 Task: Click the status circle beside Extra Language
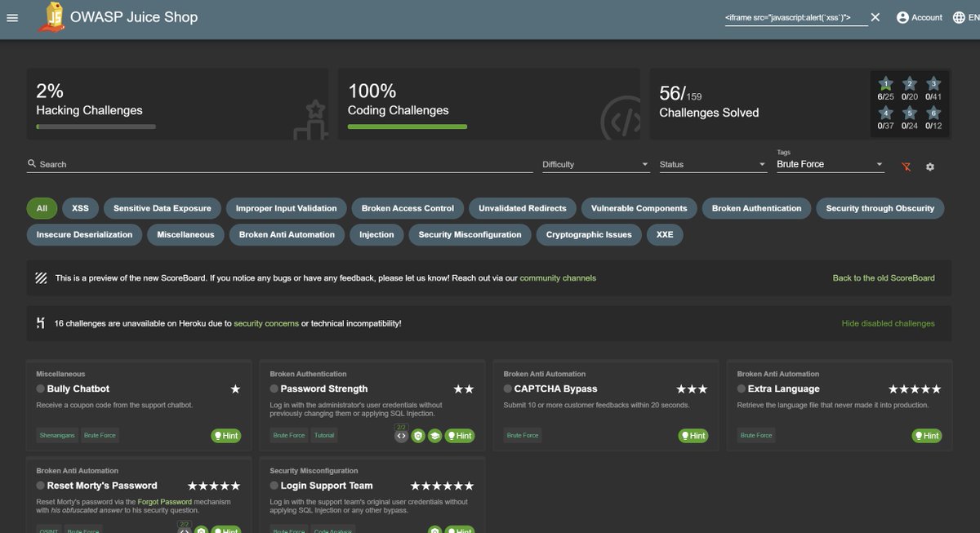coord(742,389)
